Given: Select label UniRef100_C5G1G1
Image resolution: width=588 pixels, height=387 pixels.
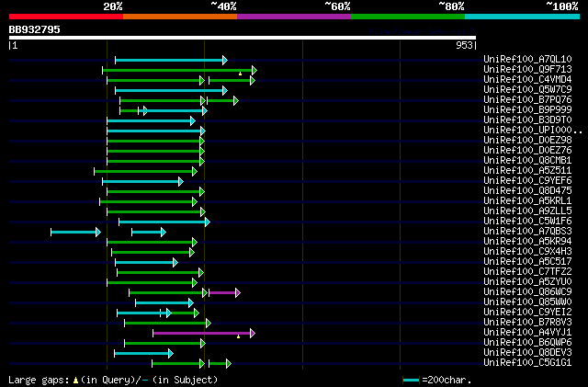Looking at the screenshot, I should click(527, 363).
